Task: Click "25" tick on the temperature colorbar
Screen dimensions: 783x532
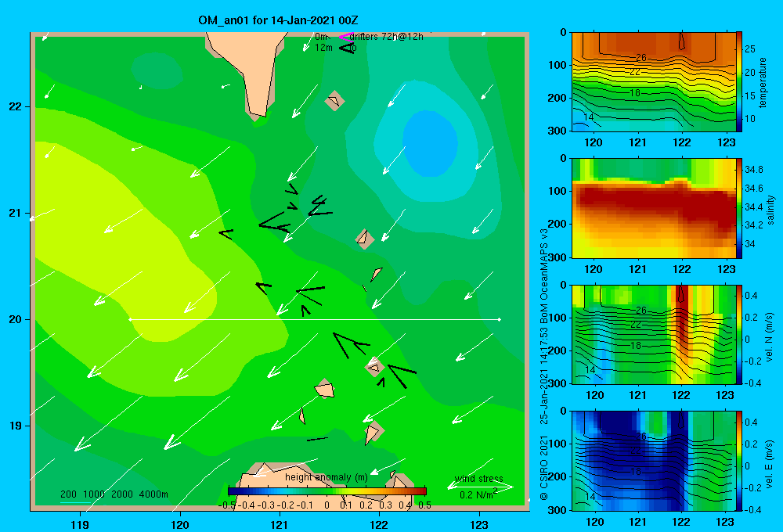Action: (x=750, y=49)
